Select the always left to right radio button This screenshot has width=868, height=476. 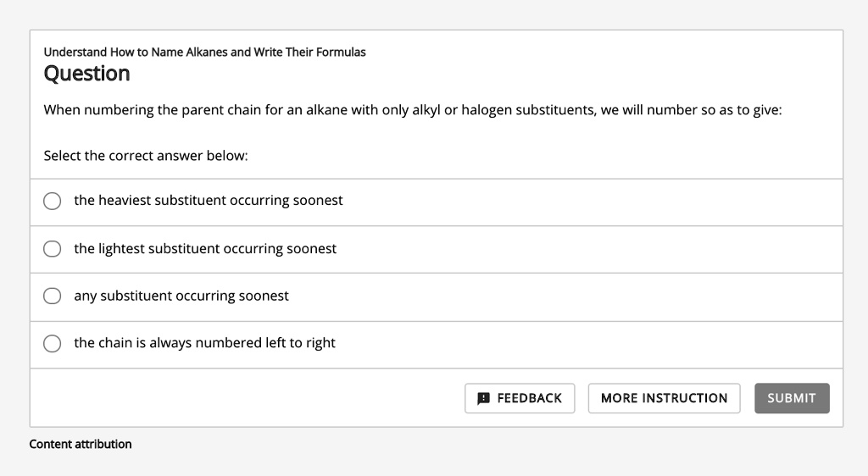[x=52, y=343]
